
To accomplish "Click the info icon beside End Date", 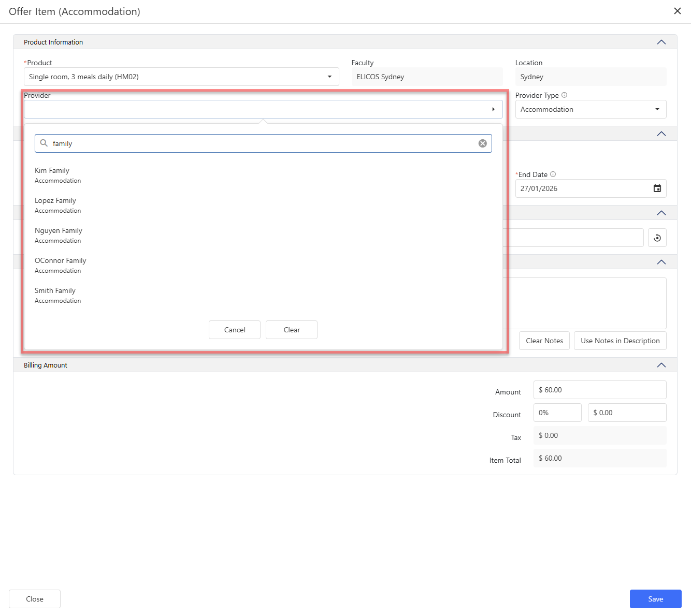I will click(553, 174).
